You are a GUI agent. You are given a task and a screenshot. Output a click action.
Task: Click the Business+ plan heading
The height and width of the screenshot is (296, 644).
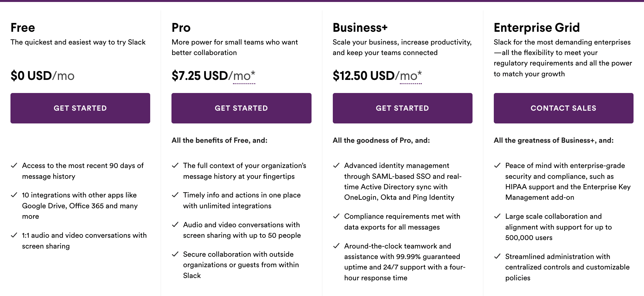360,28
